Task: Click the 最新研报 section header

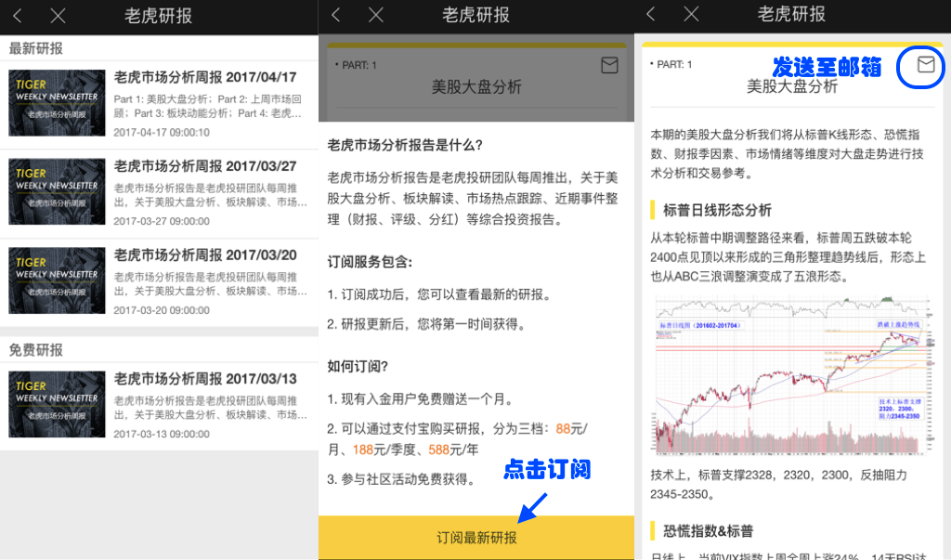Action: tap(36, 48)
